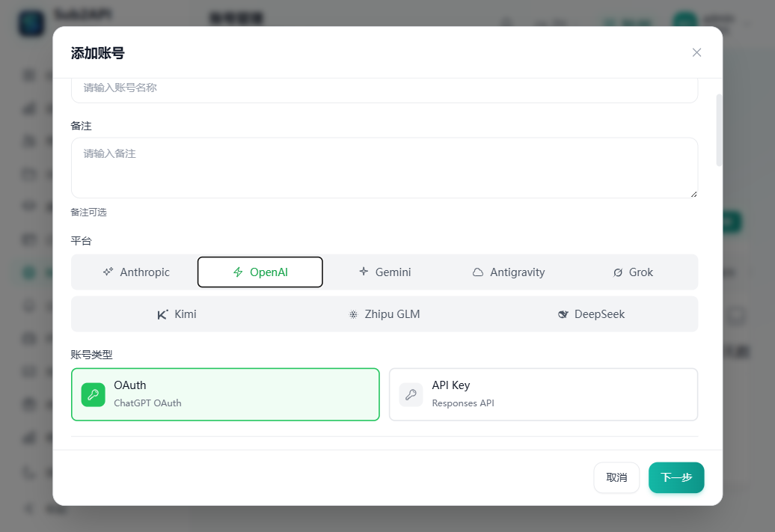The width and height of the screenshot is (775, 532).
Task: Click the Zhipu GLM logo icon
Action: click(353, 314)
